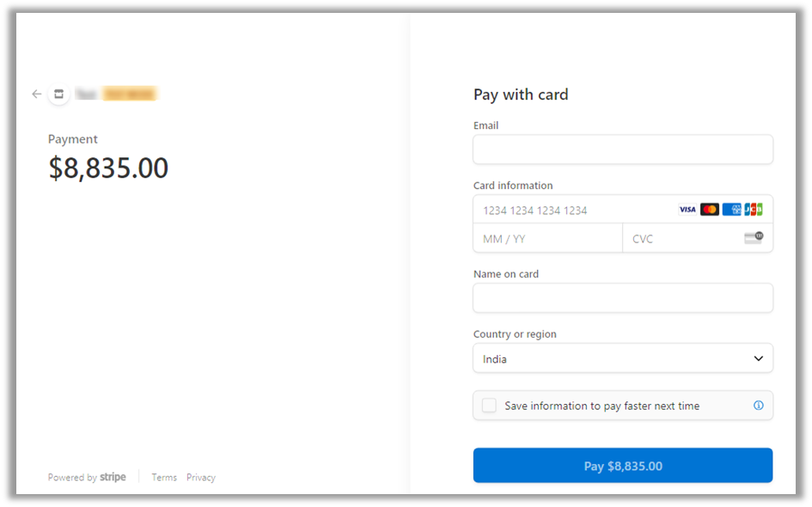The width and height of the screenshot is (812, 507).
Task: Click the back arrow icon
Action: click(x=36, y=94)
